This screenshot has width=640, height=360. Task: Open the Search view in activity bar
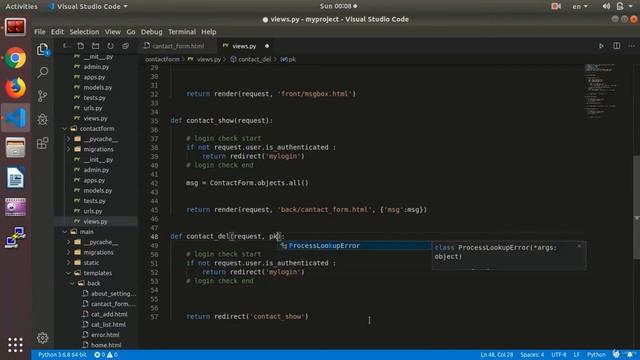click(42, 73)
